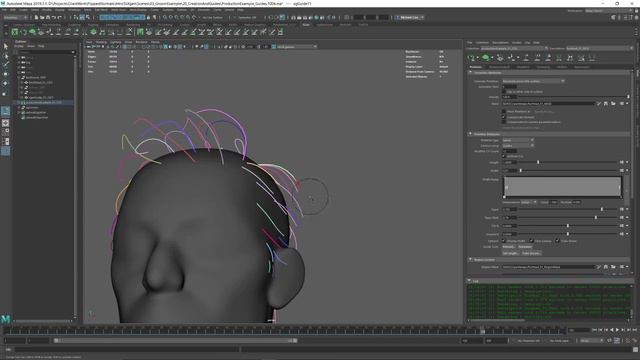The height and width of the screenshot is (360, 640).
Task: Click the Redo arrow on status line
Action: pos(60,18)
